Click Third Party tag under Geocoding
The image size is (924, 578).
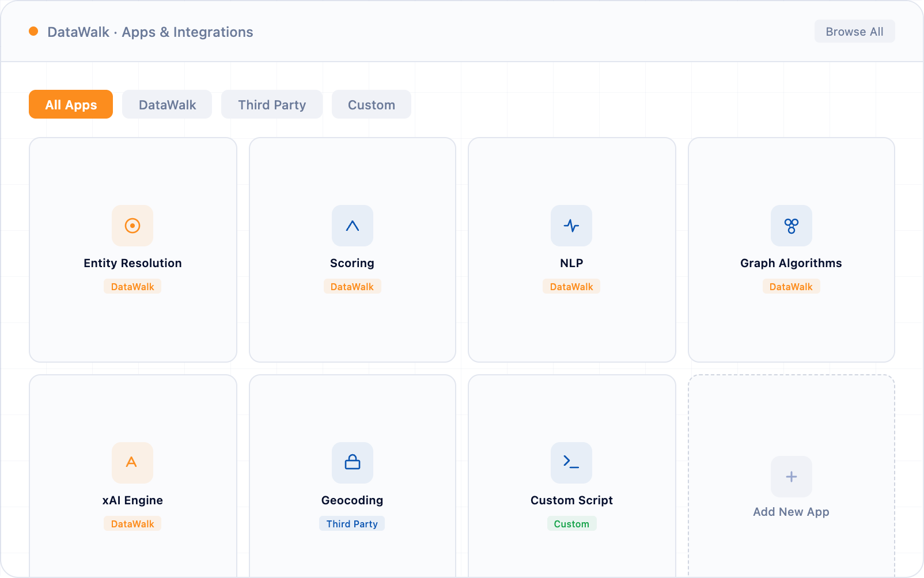pos(353,524)
